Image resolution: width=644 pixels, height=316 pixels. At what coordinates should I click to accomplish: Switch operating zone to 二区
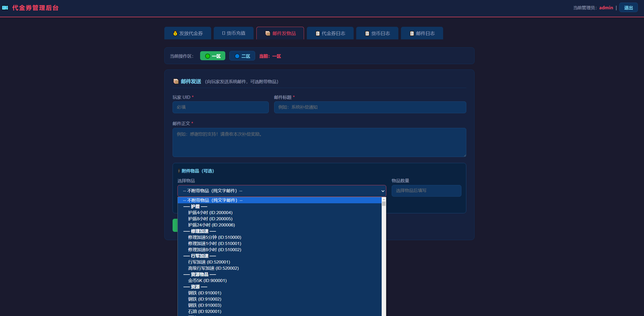[x=242, y=56]
